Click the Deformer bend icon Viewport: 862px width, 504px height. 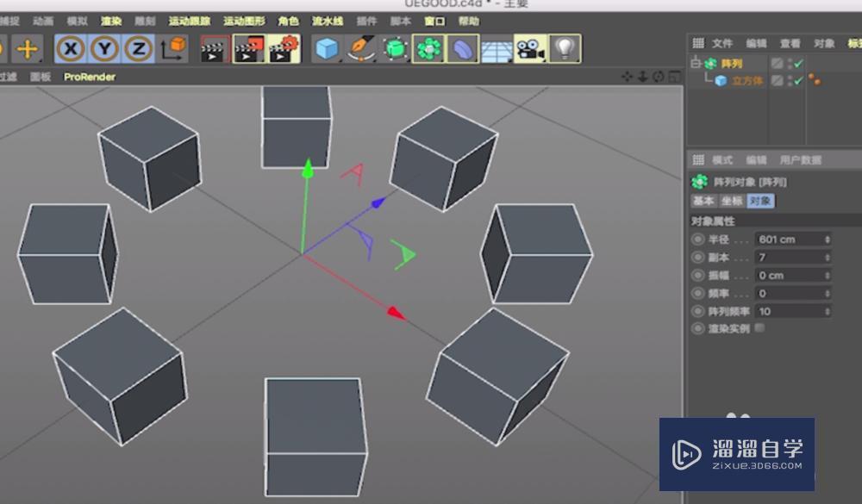(x=462, y=49)
